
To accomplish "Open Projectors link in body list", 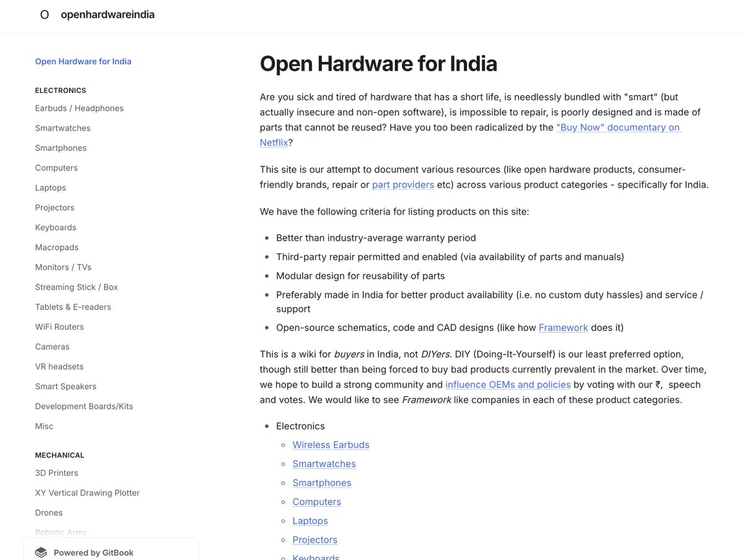I will pyautogui.click(x=315, y=540).
